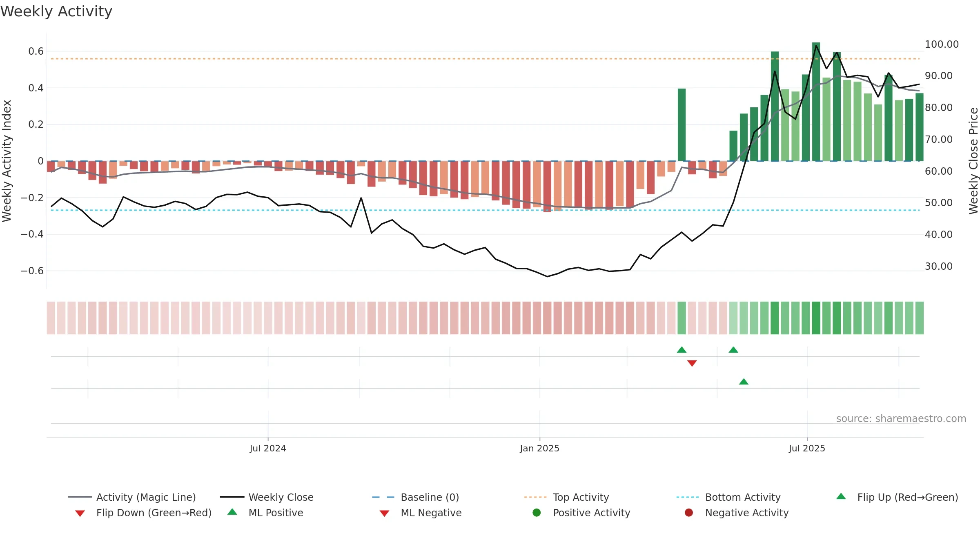Toggle the ML Negative legend entry
The image size is (980, 551).
[421, 513]
